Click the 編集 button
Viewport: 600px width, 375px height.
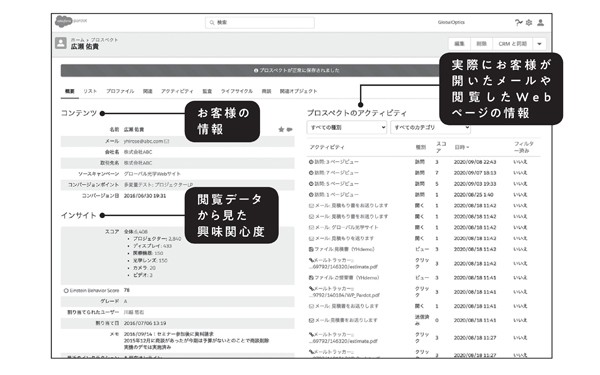pyautogui.click(x=460, y=44)
